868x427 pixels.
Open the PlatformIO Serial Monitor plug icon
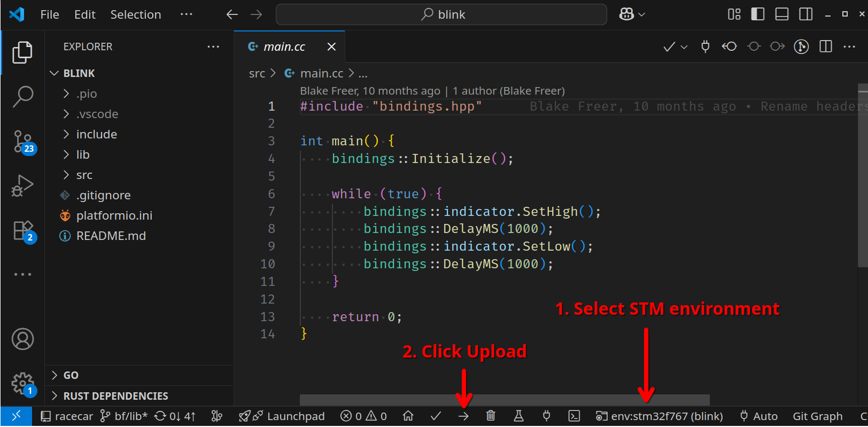tap(546, 416)
